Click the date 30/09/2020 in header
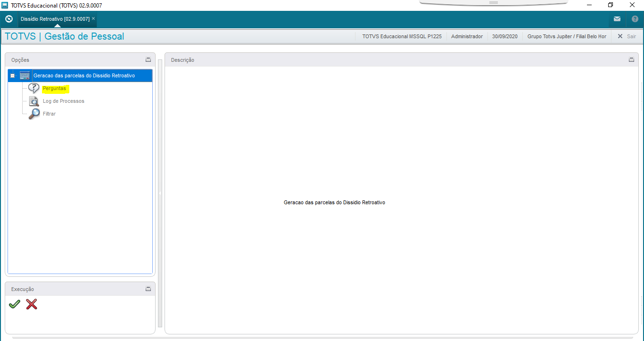The height and width of the screenshot is (341, 644). [x=505, y=36]
